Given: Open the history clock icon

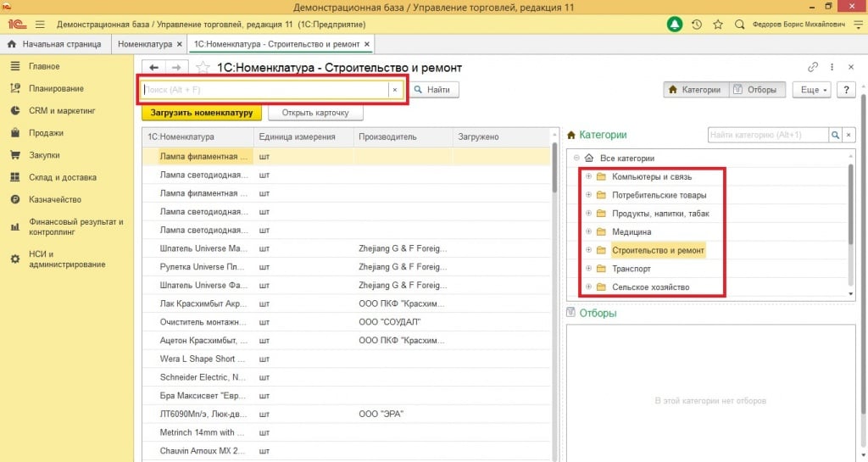Looking at the screenshot, I should coord(697,24).
